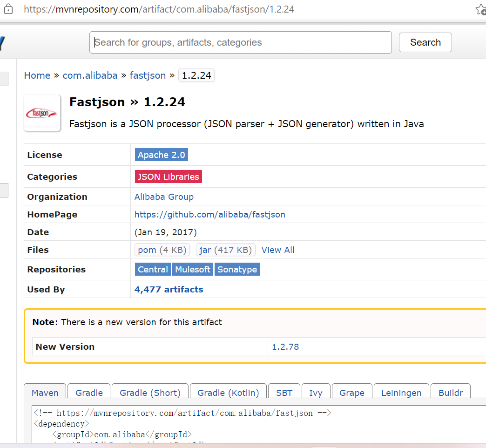Go to Home breadcrumb link
The image size is (486, 448).
point(37,75)
